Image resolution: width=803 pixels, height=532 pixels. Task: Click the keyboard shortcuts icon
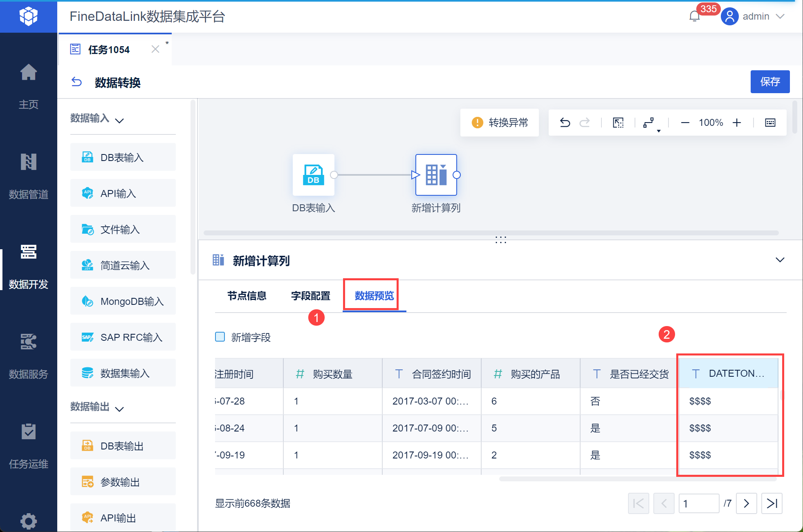pos(770,123)
